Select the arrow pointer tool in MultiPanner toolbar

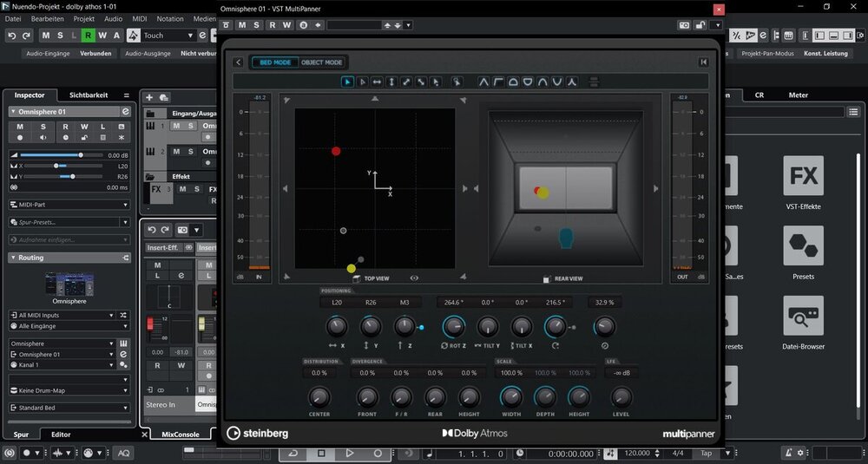[348, 82]
